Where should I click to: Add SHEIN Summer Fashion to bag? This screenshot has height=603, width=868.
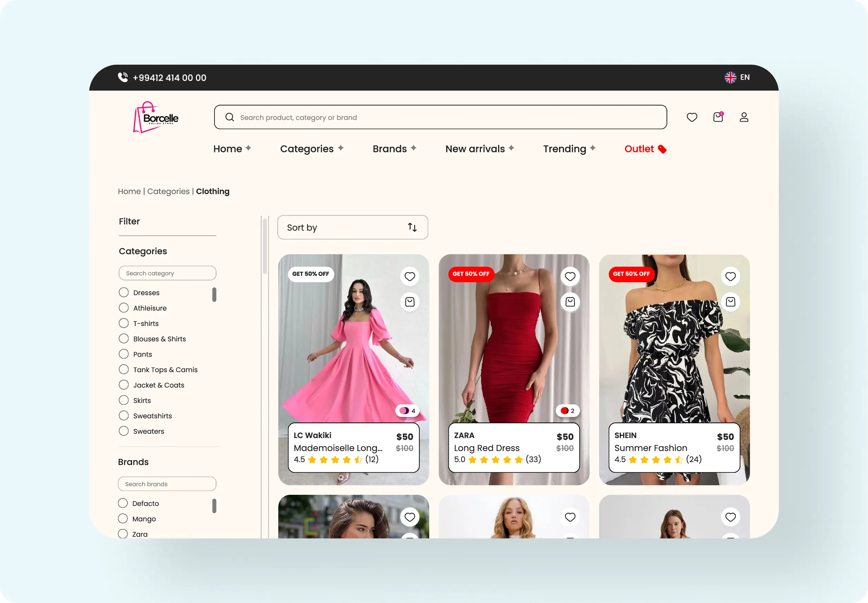tap(730, 302)
